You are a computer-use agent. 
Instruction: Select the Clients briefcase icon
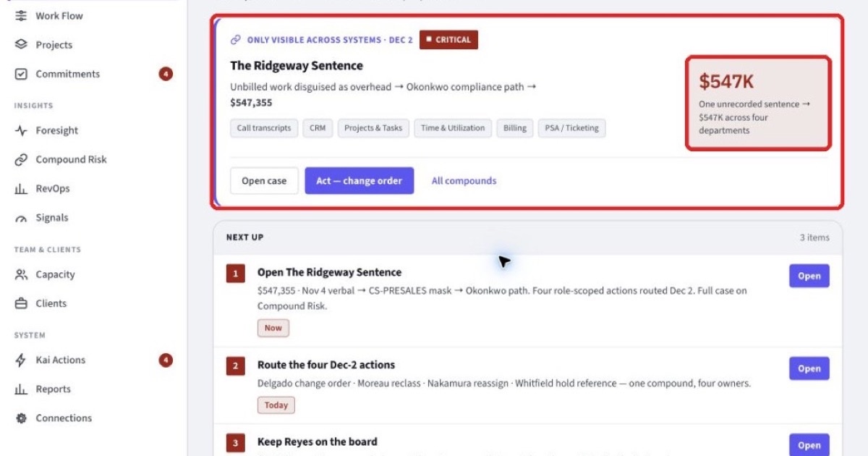point(21,304)
